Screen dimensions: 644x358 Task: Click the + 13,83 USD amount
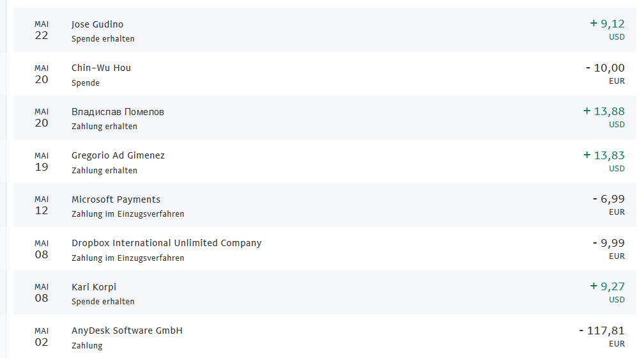604,155
